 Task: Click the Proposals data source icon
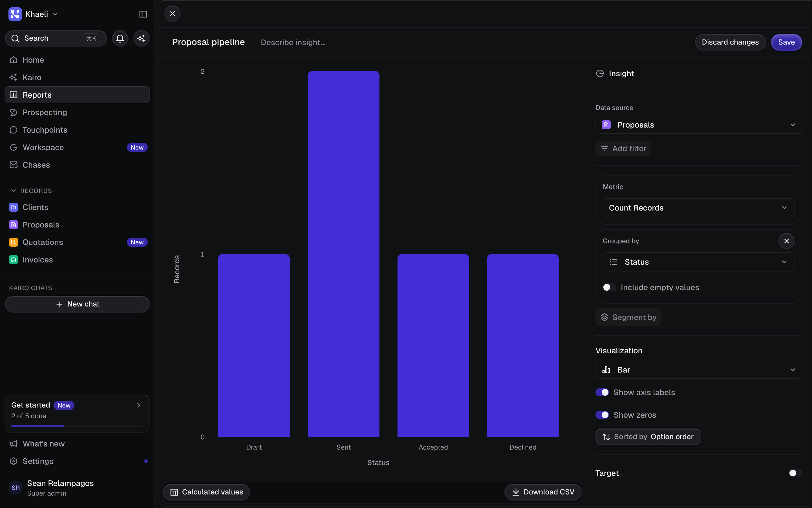pyautogui.click(x=606, y=125)
